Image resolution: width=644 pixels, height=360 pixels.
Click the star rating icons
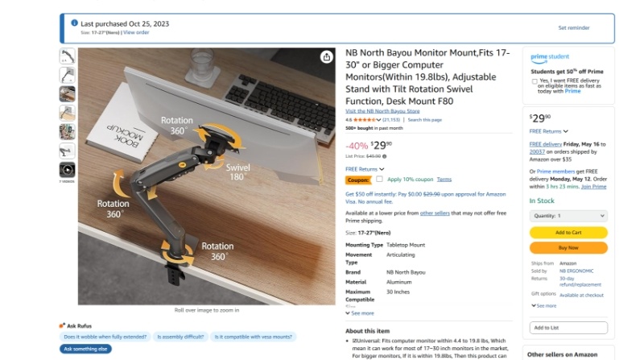(365, 120)
